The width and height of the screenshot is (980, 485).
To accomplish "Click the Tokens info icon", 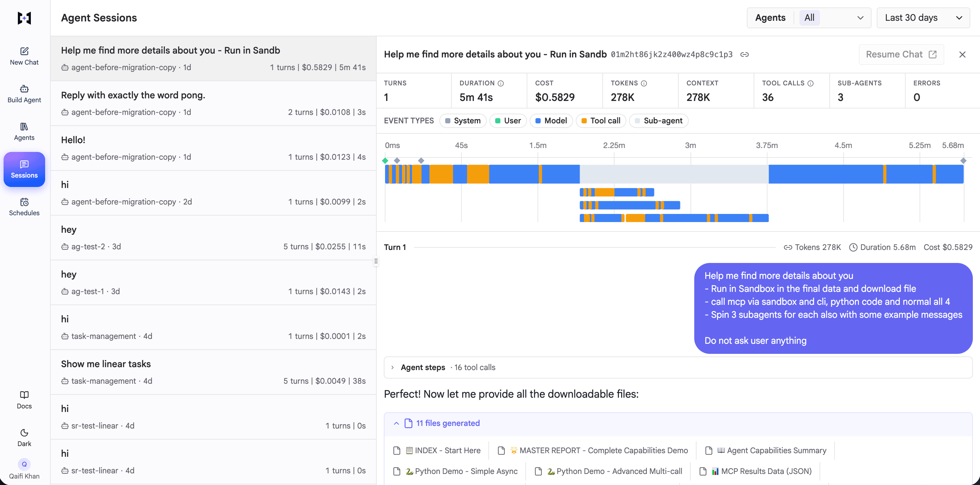I will tap(644, 83).
